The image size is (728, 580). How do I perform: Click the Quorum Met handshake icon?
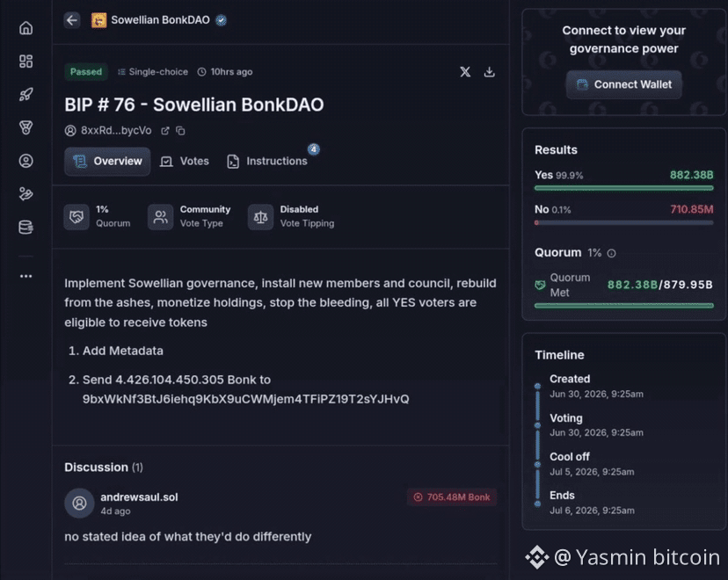coord(540,285)
